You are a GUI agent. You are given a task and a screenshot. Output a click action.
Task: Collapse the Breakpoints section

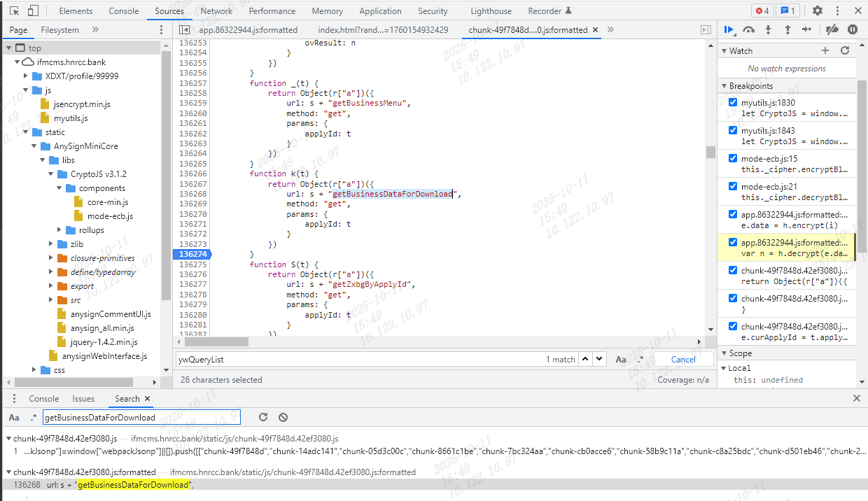(724, 86)
